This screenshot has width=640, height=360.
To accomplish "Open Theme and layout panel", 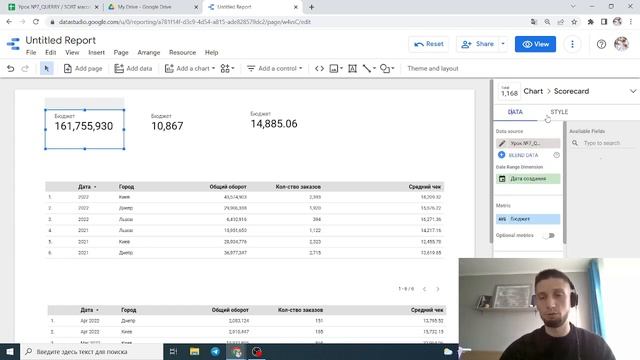I will (x=433, y=69).
